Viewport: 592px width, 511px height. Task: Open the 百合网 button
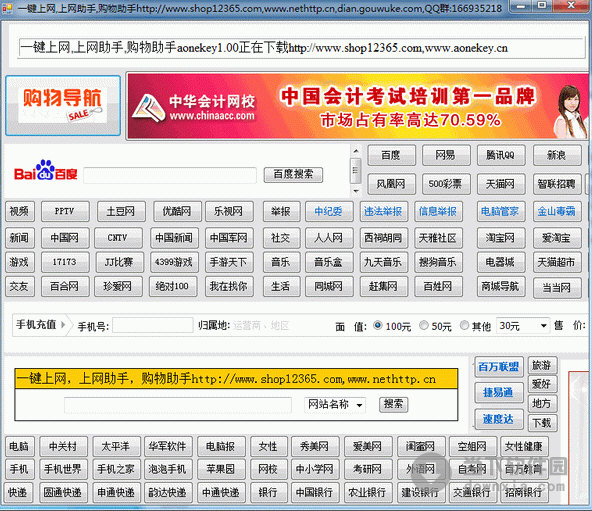point(65,286)
